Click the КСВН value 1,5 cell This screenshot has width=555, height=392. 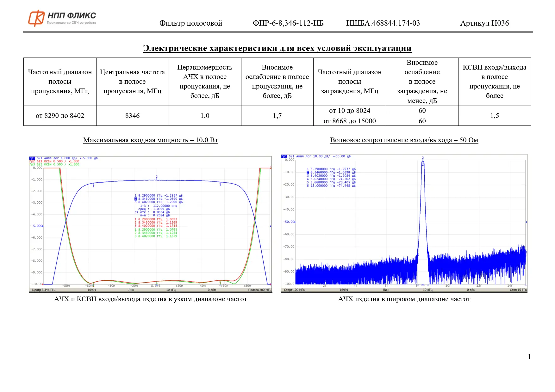tap(494, 116)
